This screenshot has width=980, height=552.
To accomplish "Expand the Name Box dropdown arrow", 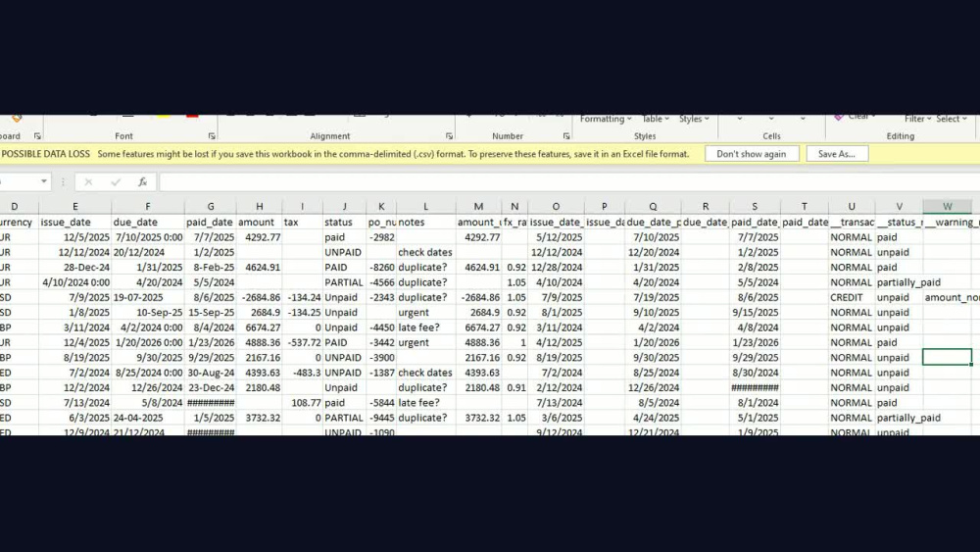I will (44, 182).
